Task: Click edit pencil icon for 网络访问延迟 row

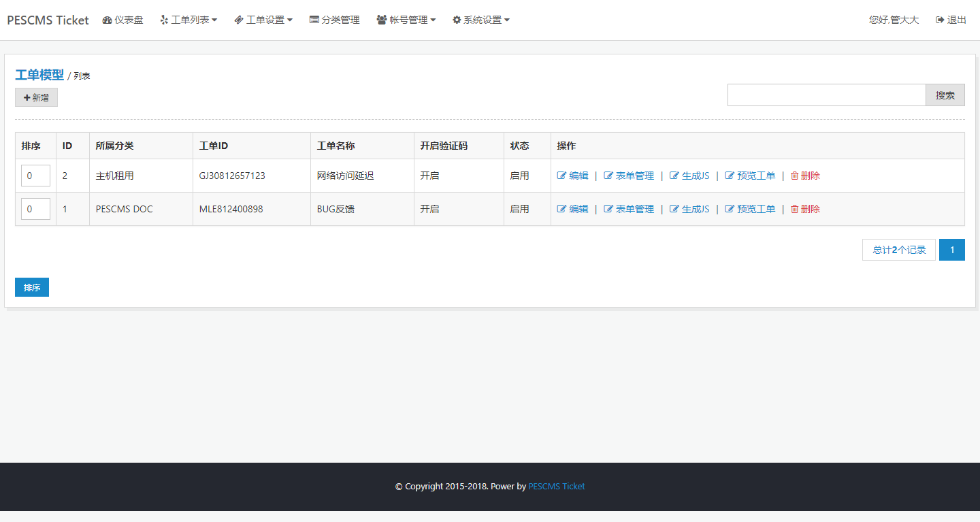Action: point(561,176)
